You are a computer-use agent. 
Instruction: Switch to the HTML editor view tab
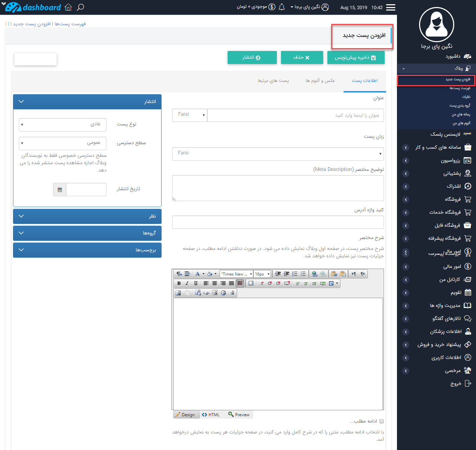[211, 415]
